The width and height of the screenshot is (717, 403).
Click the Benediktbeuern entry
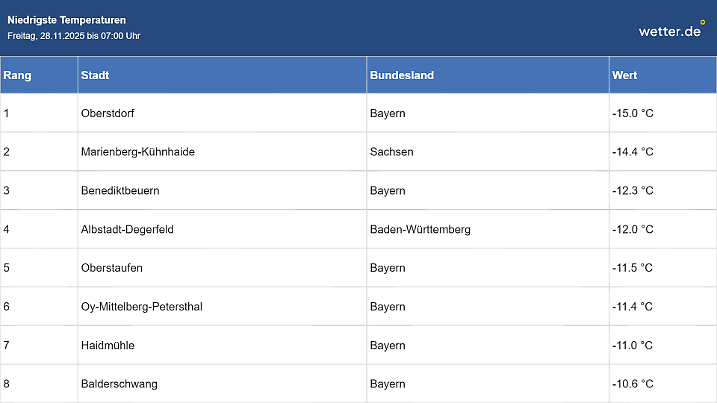120,190
